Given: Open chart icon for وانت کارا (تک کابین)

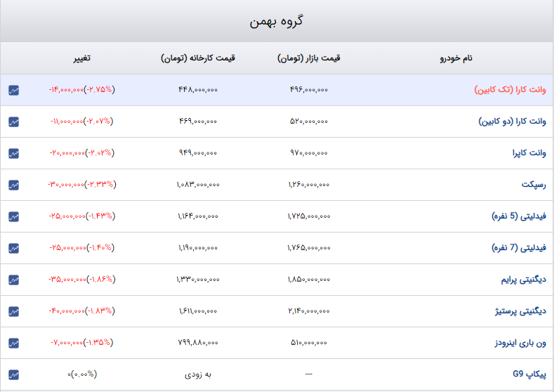Looking at the screenshot, I should pyautogui.click(x=13, y=90).
